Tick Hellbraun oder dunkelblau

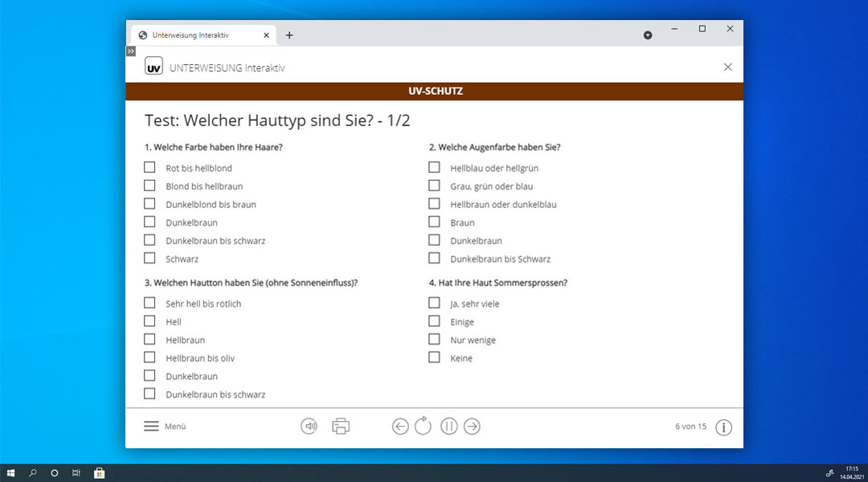pyautogui.click(x=434, y=204)
